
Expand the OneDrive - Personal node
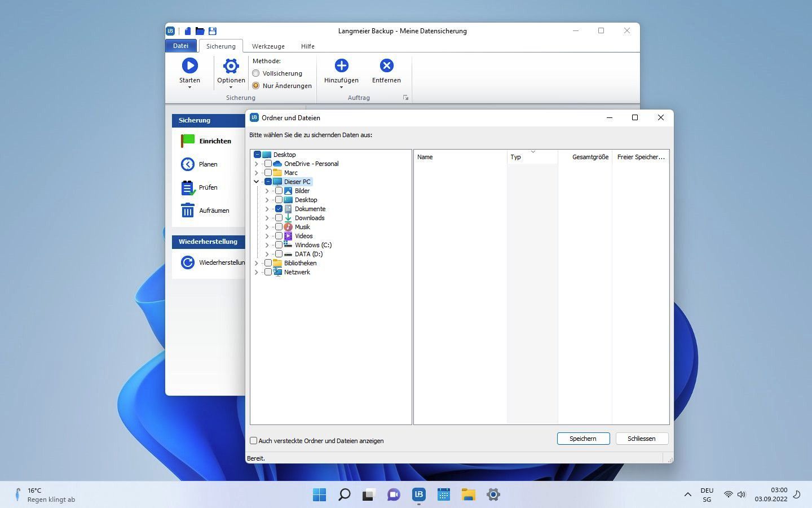tap(257, 164)
